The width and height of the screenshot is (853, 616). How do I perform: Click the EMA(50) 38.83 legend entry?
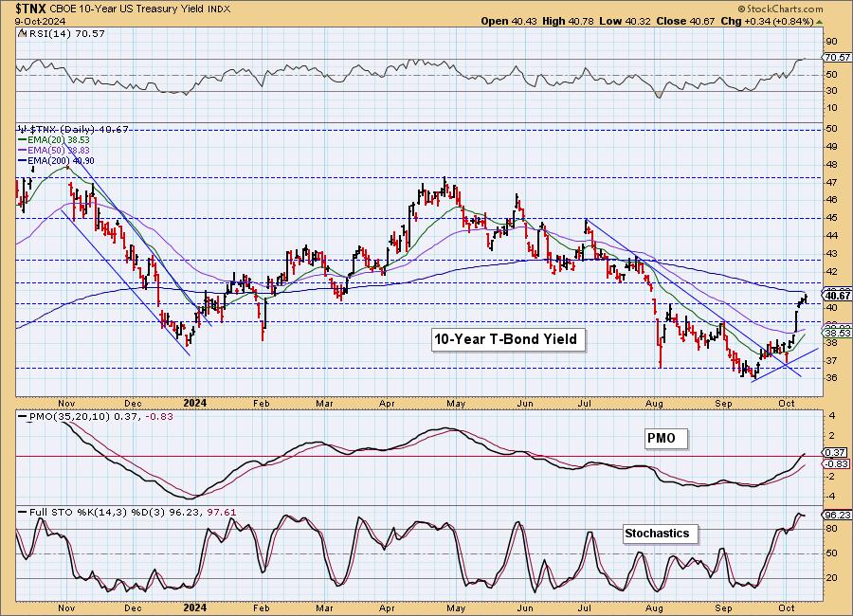[59, 150]
